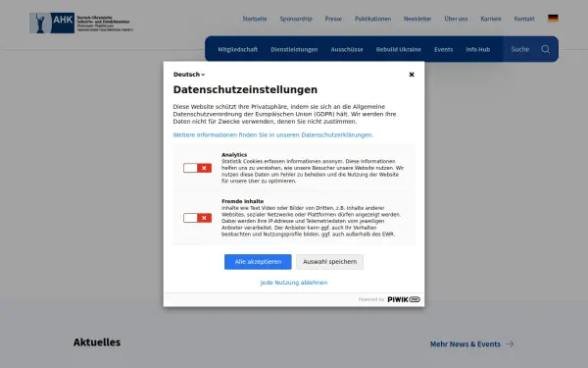The image size is (588, 368).
Task: Click the Alle akzeptieren button
Action: [x=258, y=262]
